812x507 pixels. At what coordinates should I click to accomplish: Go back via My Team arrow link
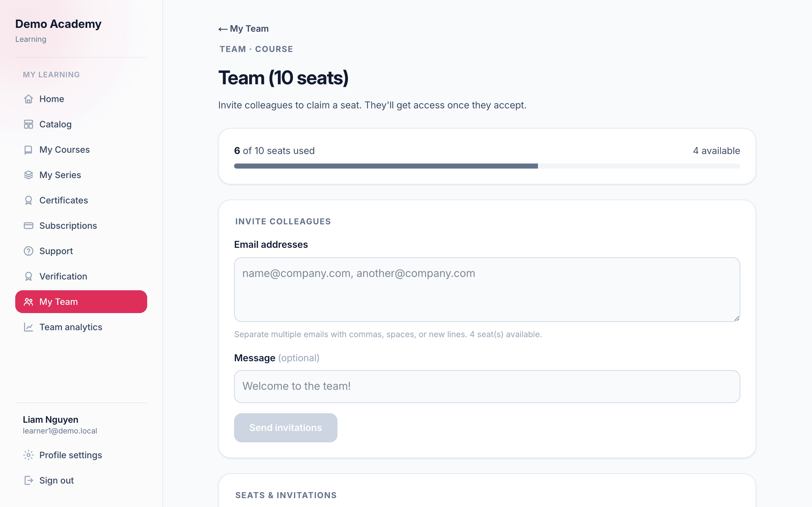244,29
